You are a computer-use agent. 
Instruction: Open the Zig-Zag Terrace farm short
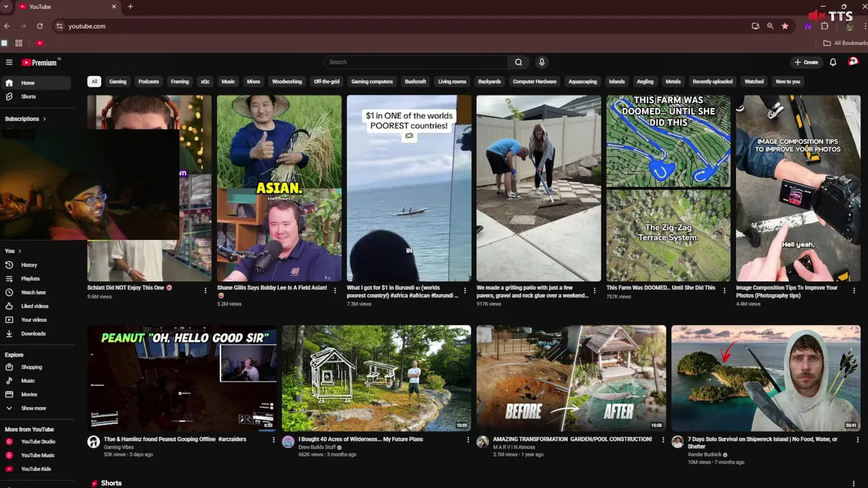pos(669,188)
